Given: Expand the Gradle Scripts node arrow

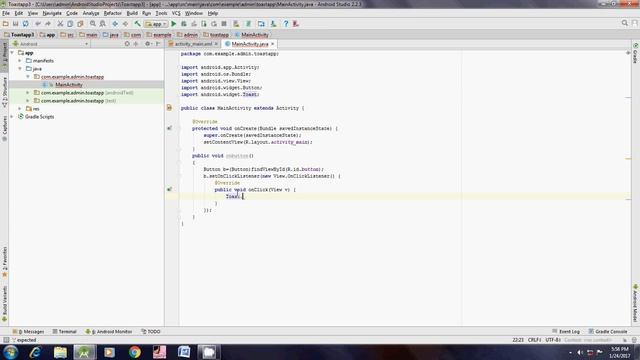Looking at the screenshot, I should click(x=12, y=117).
